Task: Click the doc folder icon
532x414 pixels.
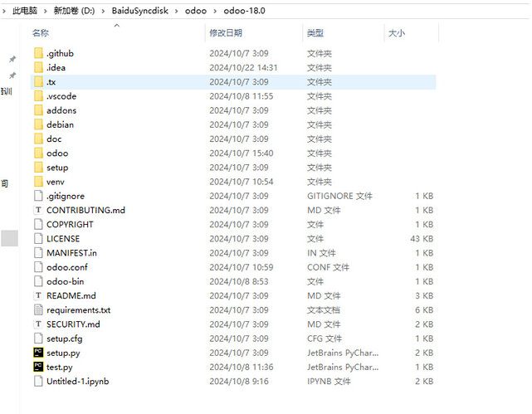Action: coord(38,139)
